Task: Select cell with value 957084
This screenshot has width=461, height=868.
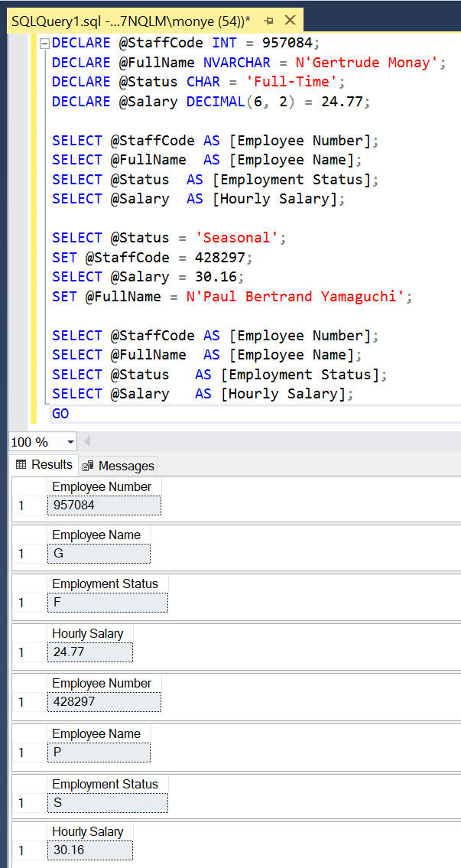Action: [x=105, y=506]
